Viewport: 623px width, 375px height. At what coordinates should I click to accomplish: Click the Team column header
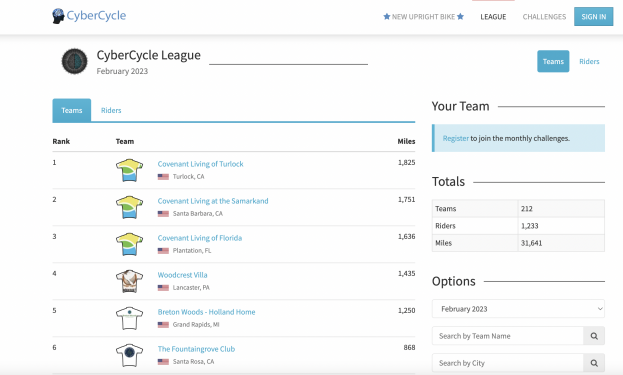(x=125, y=141)
